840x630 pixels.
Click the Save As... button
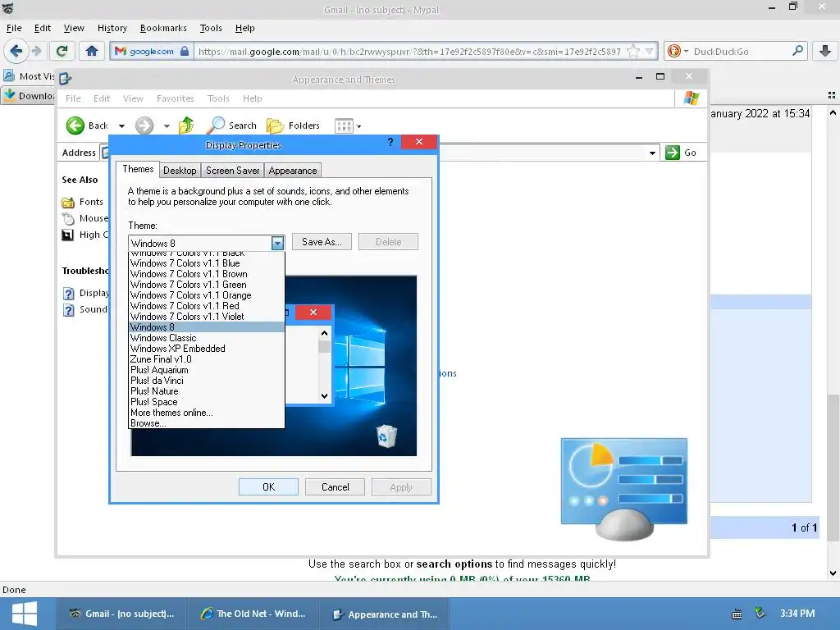(x=322, y=242)
